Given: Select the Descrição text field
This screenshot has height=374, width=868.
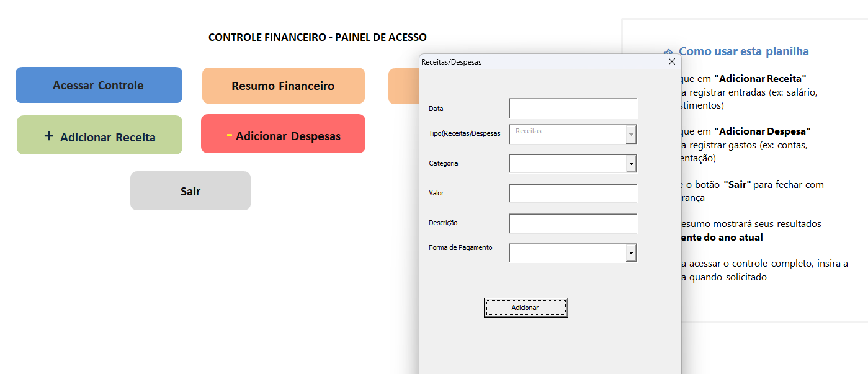Looking at the screenshot, I should pos(572,223).
